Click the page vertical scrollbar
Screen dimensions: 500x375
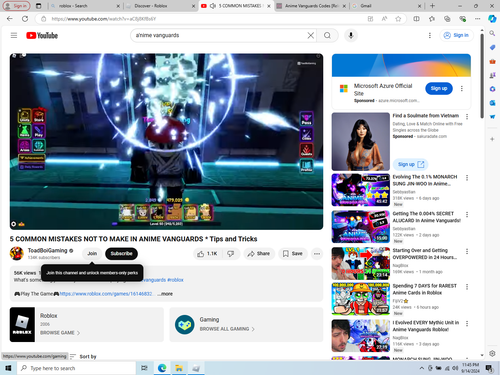coord(482,75)
